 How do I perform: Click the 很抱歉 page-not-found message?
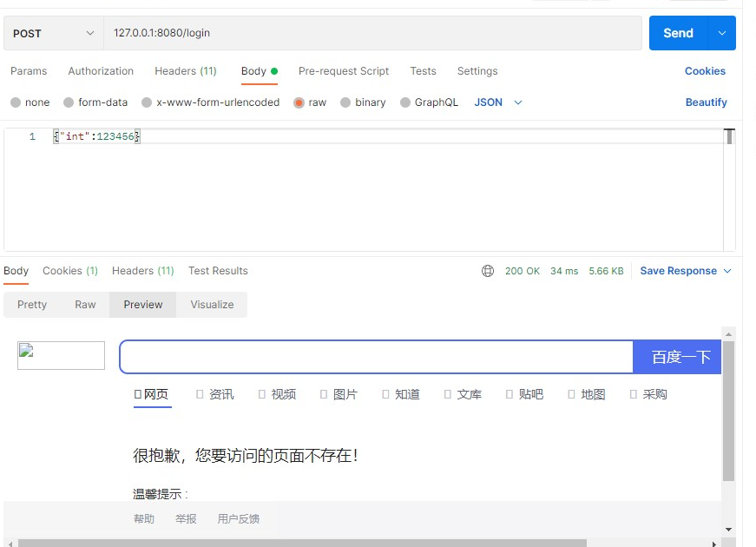click(x=246, y=455)
